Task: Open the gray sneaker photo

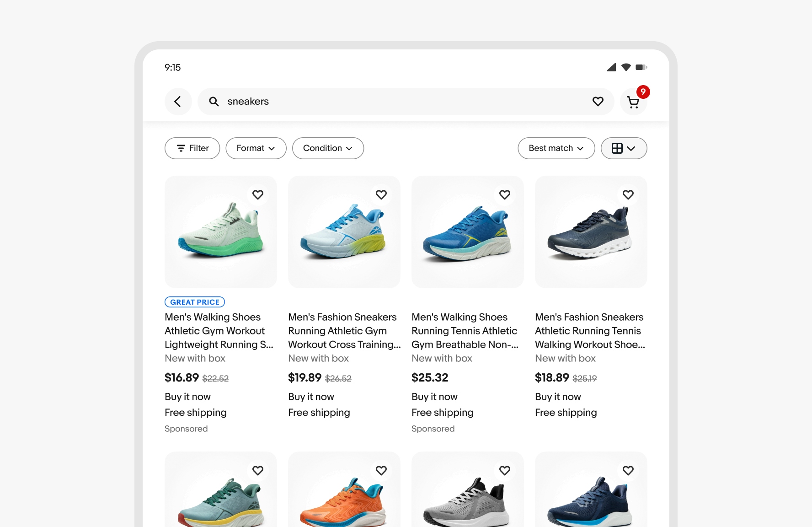Action: (468, 489)
